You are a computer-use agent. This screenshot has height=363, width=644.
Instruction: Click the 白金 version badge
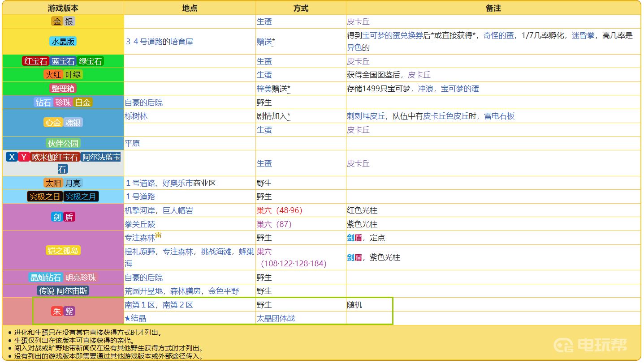tap(83, 102)
